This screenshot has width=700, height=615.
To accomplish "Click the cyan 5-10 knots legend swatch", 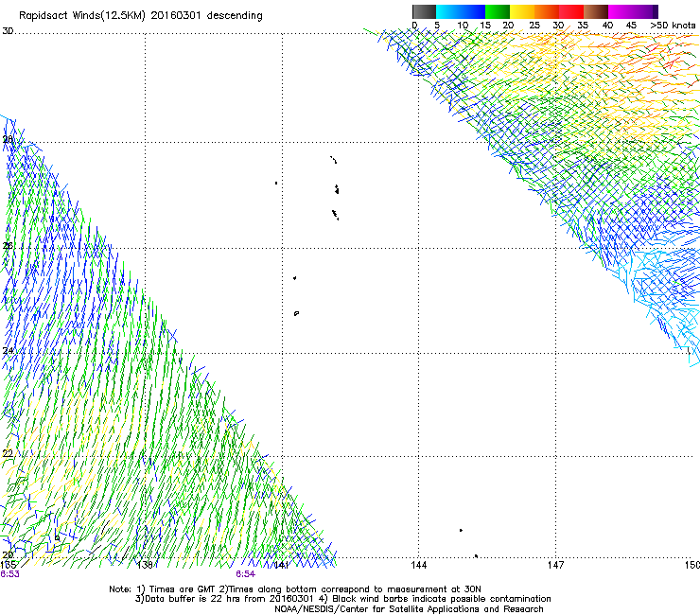I will pyautogui.click(x=448, y=11).
